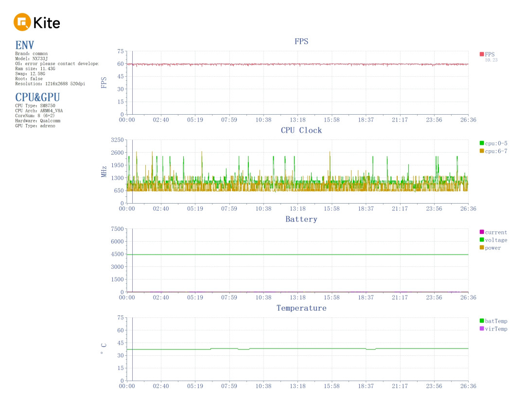
Task: Click the magenta current legend swatch
Action: point(482,232)
